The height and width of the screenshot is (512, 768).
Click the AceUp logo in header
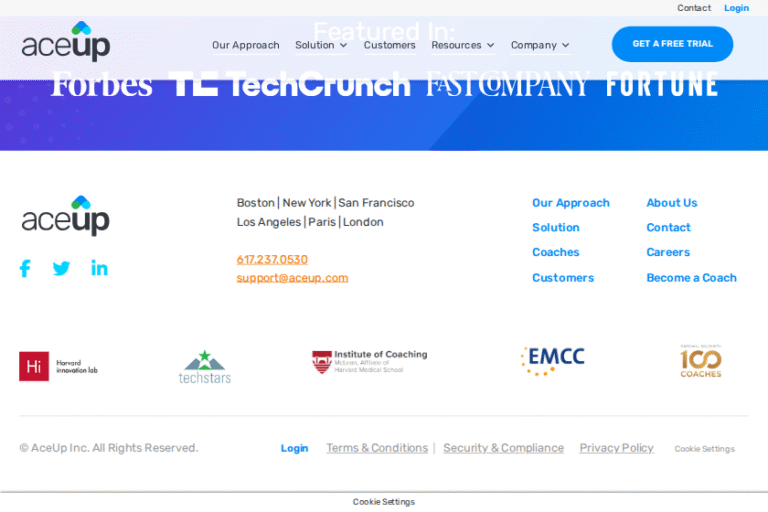click(x=66, y=42)
